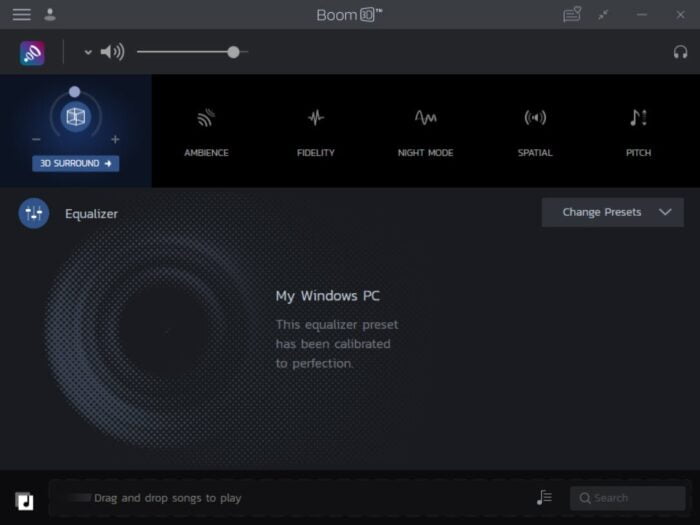
Task: Select the SPATIAL label
Action: (535, 153)
